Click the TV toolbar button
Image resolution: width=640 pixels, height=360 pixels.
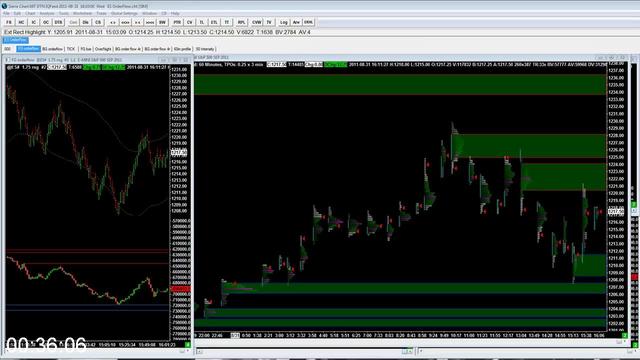point(269,22)
